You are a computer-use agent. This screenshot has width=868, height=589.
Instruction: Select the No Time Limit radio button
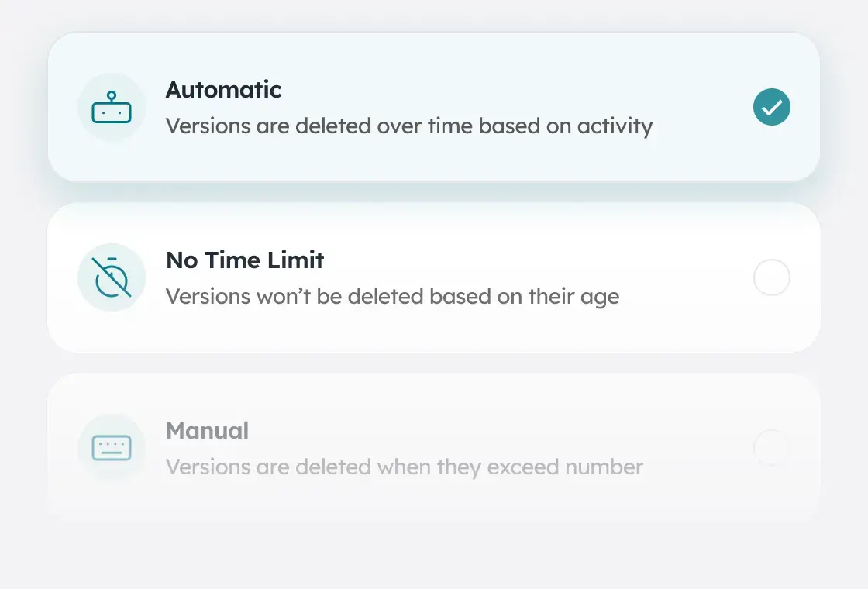(x=771, y=277)
